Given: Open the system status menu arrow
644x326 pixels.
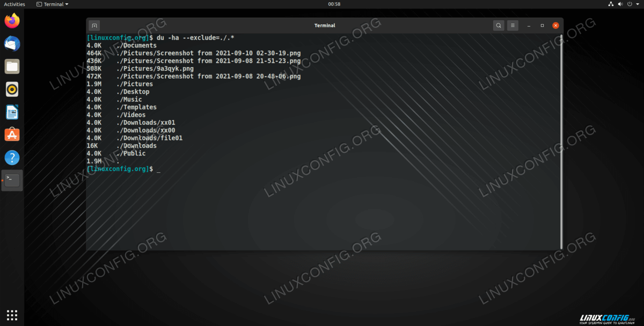Looking at the screenshot, I should tap(638, 4).
